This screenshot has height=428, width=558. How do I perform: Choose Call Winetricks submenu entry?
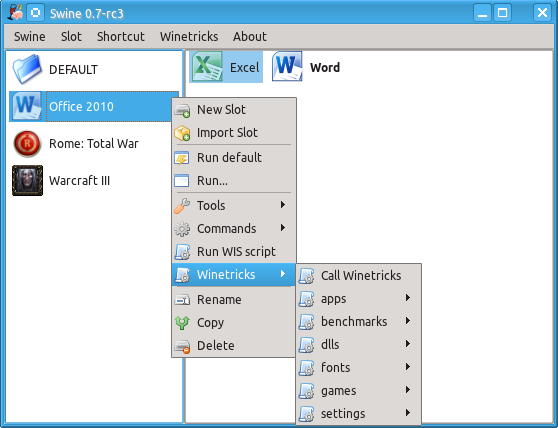click(x=359, y=276)
